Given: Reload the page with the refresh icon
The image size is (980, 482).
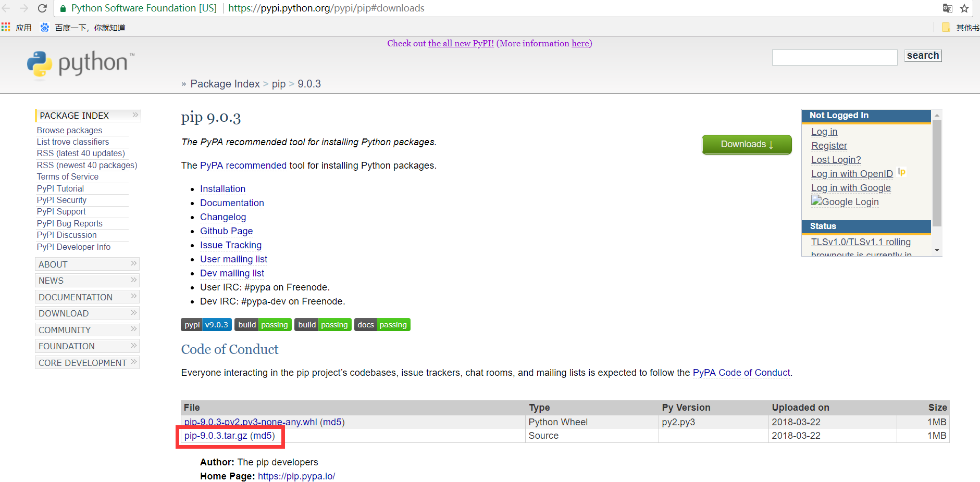Looking at the screenshot, I should click(42, 8).
